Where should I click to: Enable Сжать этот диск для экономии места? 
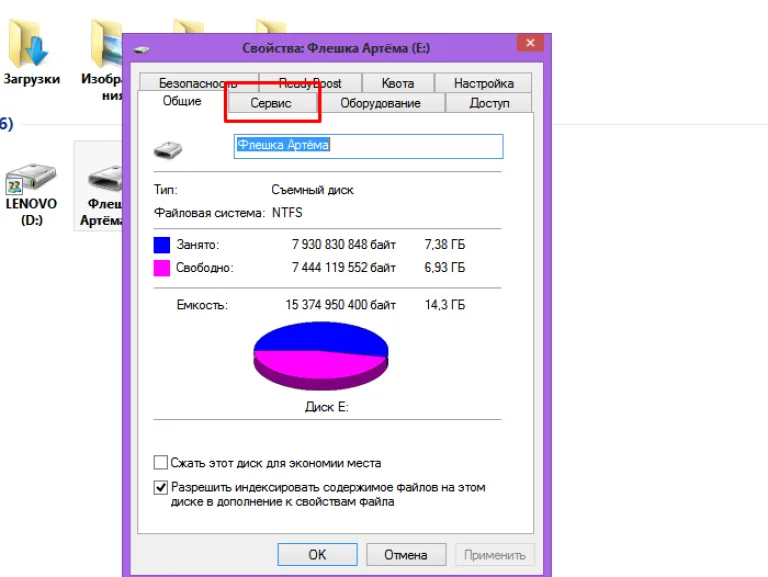161,462
